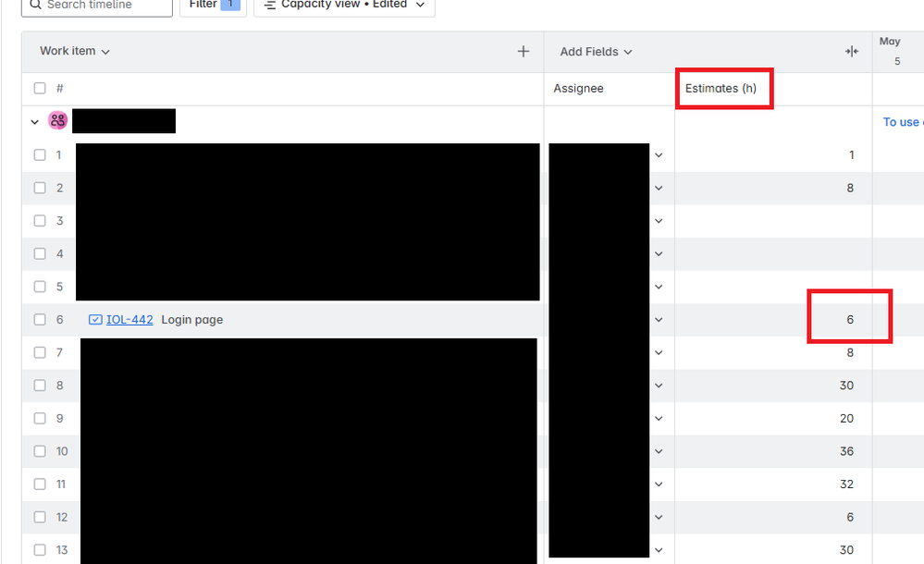Tick the checkbox for row 12

[40, 518]
